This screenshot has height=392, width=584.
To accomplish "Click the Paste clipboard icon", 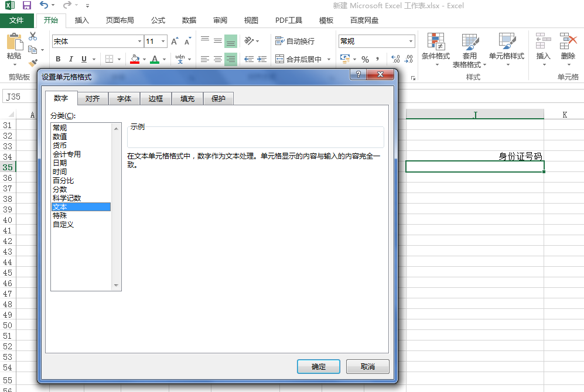I will [x=14, y=42].
